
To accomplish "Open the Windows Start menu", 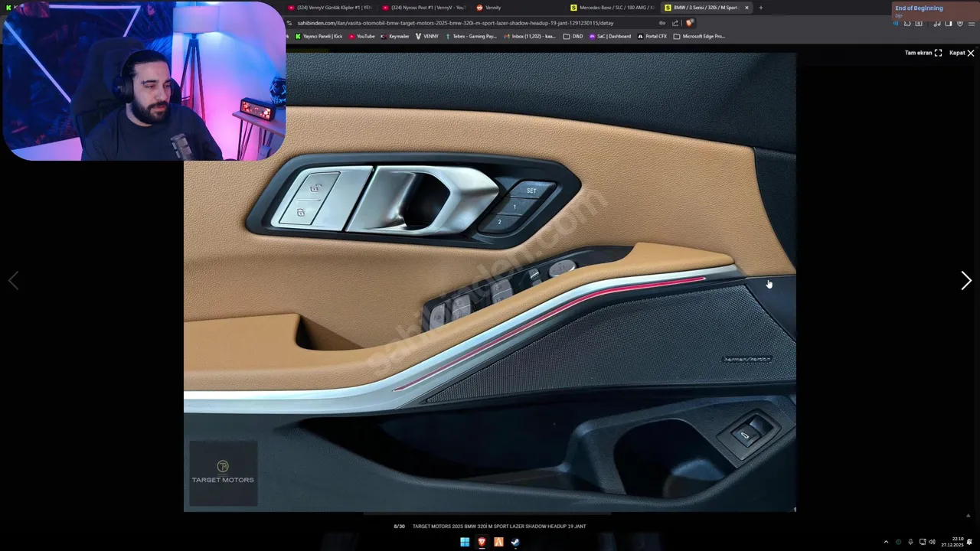I will tap(465, 542).
